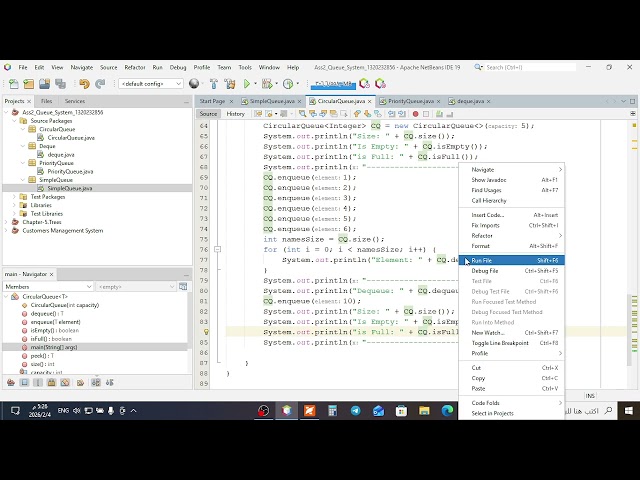Choose Run File from the context menu
Viewport: 640px width, 480px height.
tap(512, 260)
